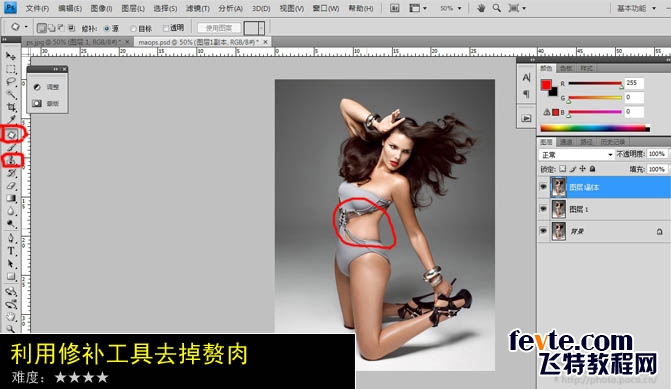Select patch Destination radio button

click(134, 28)
